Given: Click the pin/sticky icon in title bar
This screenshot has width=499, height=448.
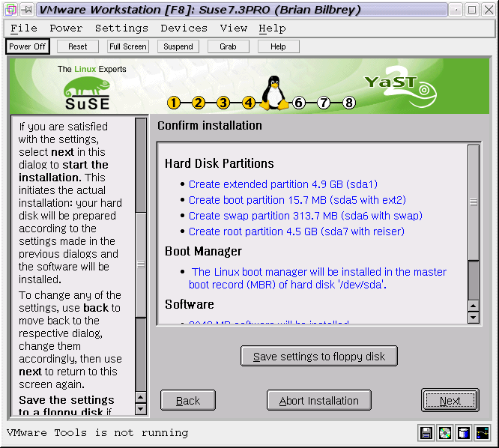Looking at the screenshot, I should [x=26, y=10].
